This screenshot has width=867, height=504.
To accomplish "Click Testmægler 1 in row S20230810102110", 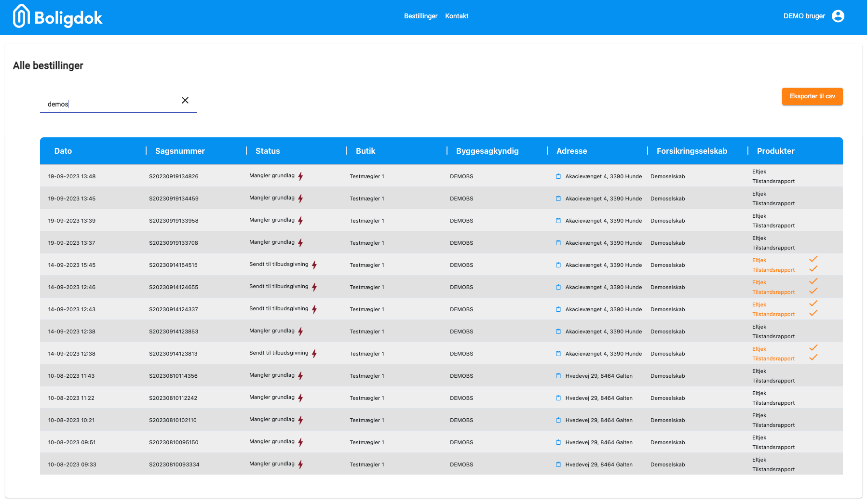I will tap(367, 420).
